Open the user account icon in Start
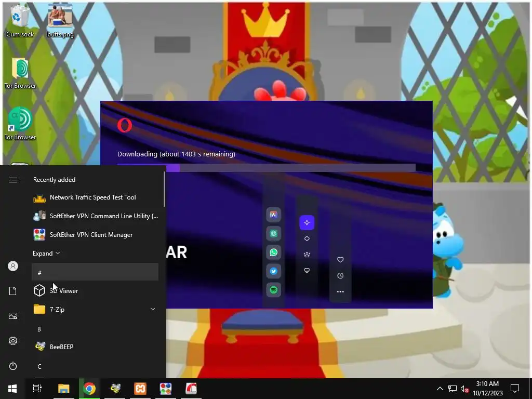 click(x=13, y=266)
